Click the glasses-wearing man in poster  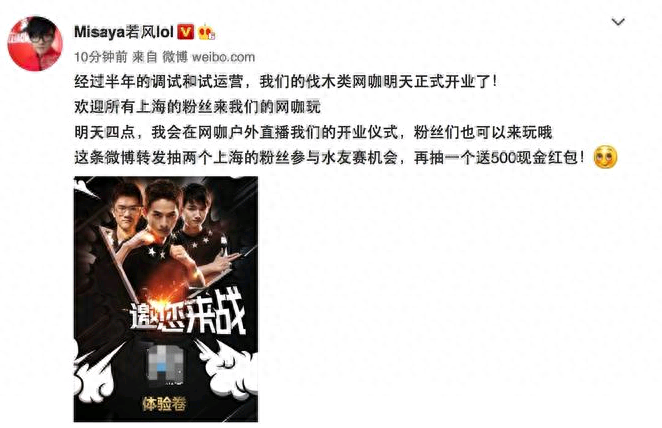pyautogui.click(x=126, y=211)
